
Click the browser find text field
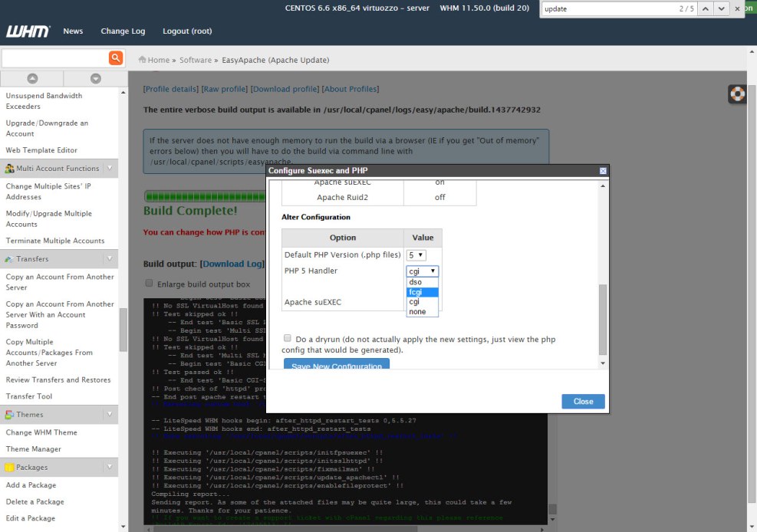coord(606,8)
